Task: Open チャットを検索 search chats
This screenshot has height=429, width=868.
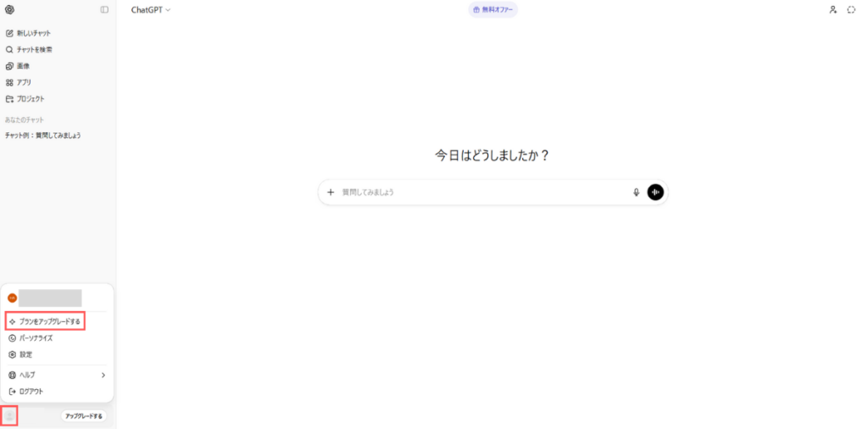Action: point(34,50)
